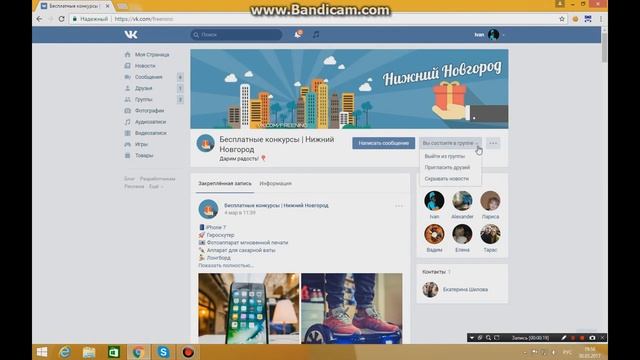
Task: Open the iPhone photo in the post
Action: pyautogui.click(x=249, y=309)
